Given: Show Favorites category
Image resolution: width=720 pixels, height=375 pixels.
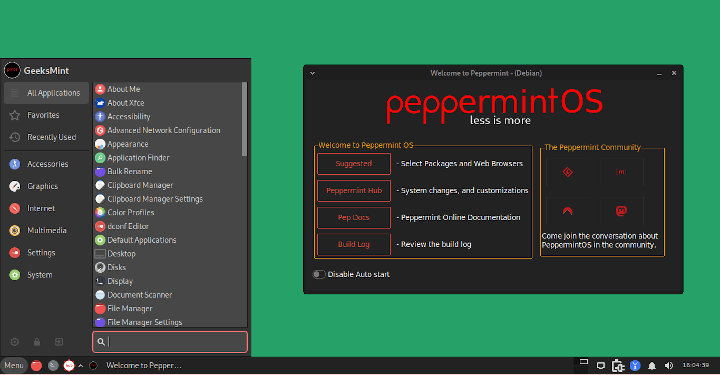Looking at the screenshot, I should [46, 115].
